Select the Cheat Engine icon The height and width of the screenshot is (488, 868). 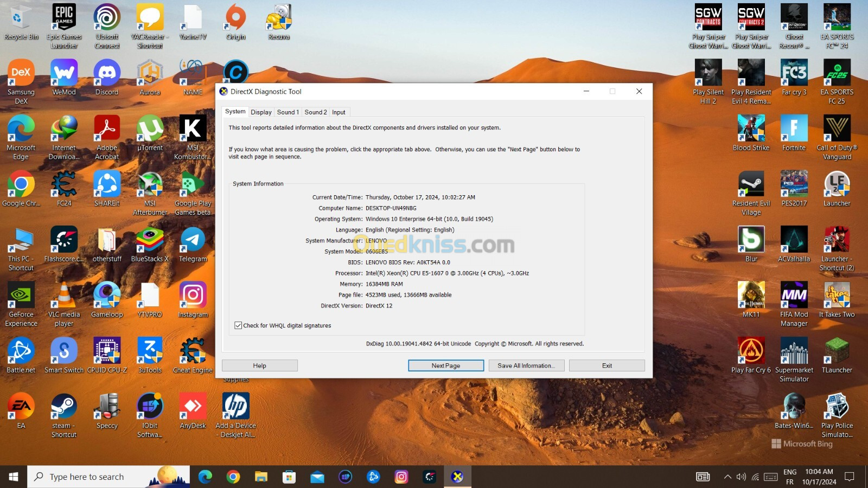click(x=193, y=355)
